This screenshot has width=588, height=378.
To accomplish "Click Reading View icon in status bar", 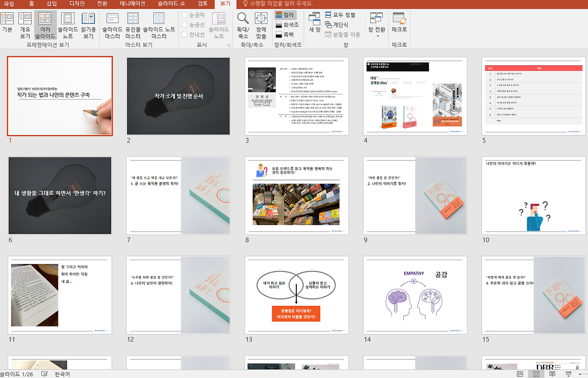I will (552, 374).
